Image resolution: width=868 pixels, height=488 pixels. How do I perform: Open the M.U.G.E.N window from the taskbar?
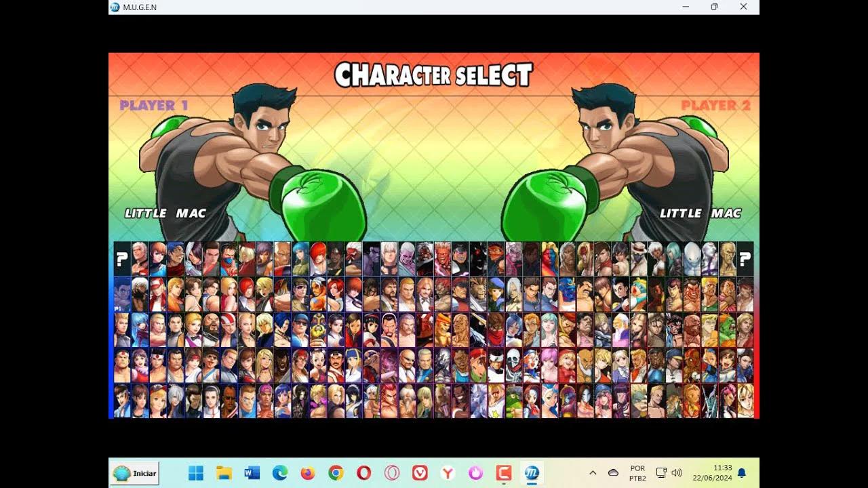pos(532,473)
